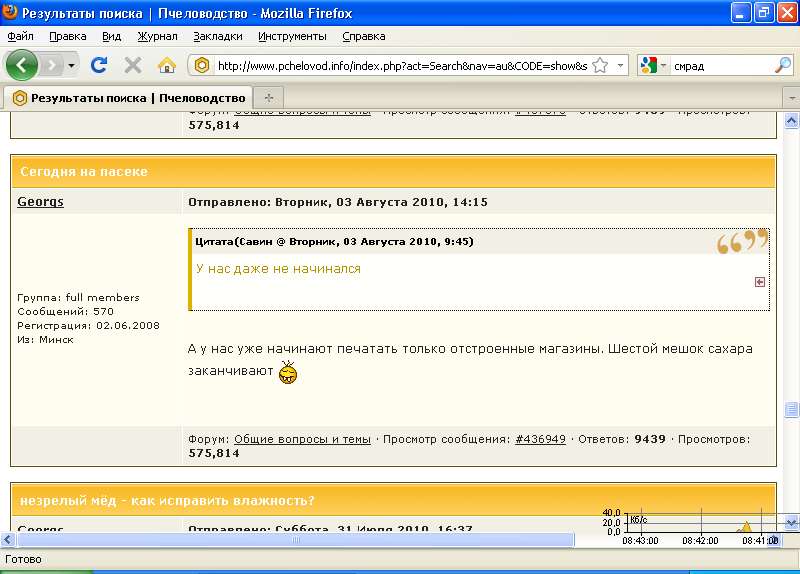Click the search magnifier icon

783,65
